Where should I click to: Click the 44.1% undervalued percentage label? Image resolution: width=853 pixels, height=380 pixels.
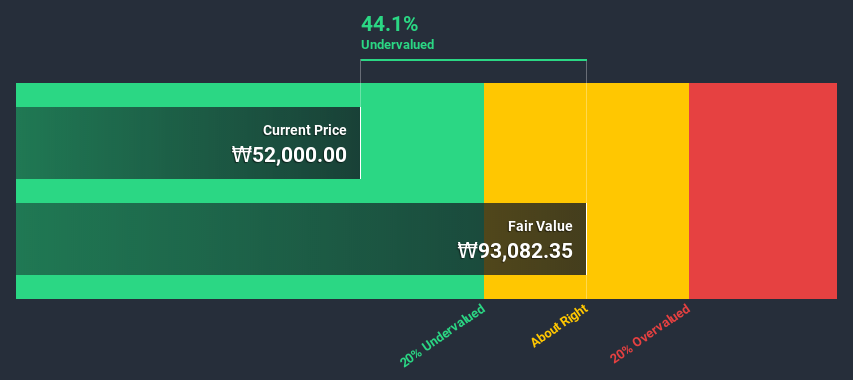click(x=390, y=24)
